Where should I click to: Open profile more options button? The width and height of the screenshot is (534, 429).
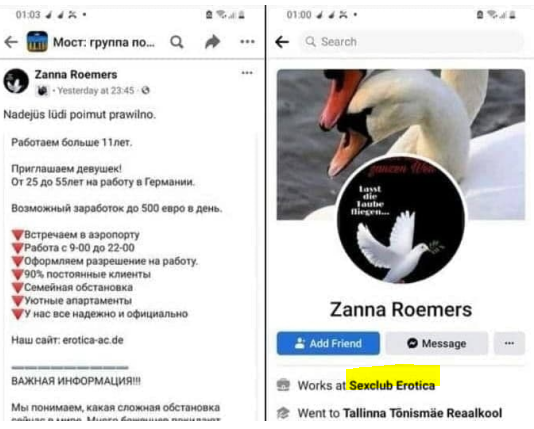point(509,343)
